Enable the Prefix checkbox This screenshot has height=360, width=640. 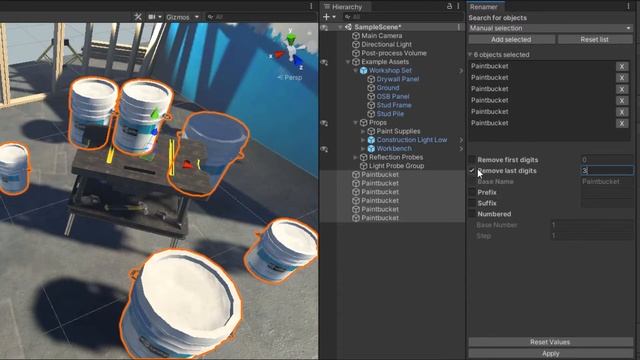click(472, 192)
